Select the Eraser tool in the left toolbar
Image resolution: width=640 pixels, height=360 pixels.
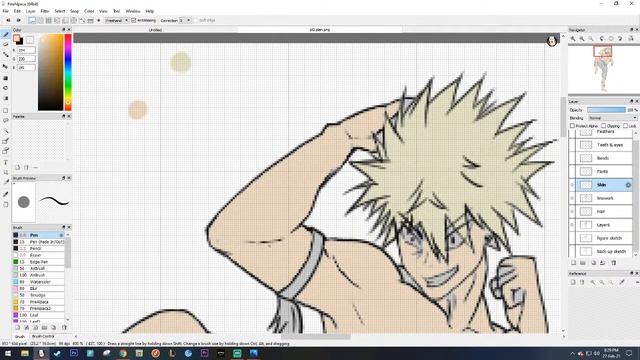point(6,44)
